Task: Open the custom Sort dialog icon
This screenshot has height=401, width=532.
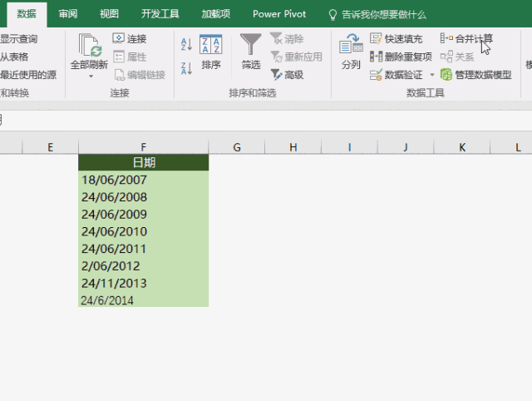Action: coord(210,44)
